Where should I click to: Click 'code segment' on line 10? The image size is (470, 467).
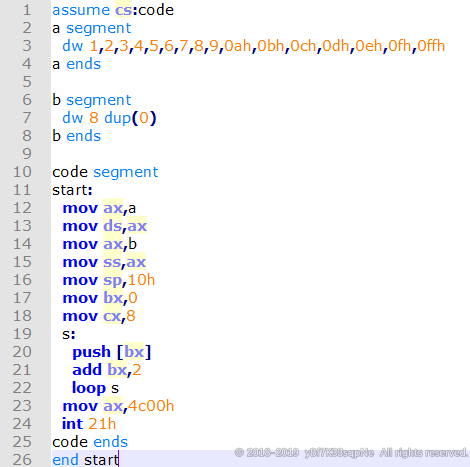pyautogui.click(x=105, y=172)
